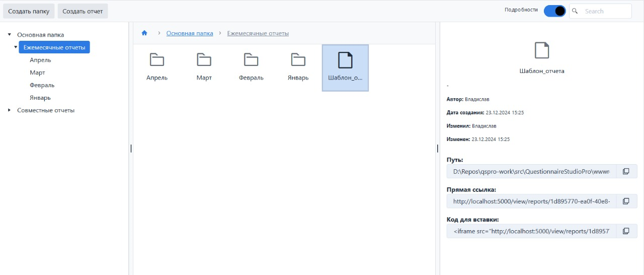Select the Шаблон_отчета file icon
644x275 pixels.
click(x=345, y=60)
